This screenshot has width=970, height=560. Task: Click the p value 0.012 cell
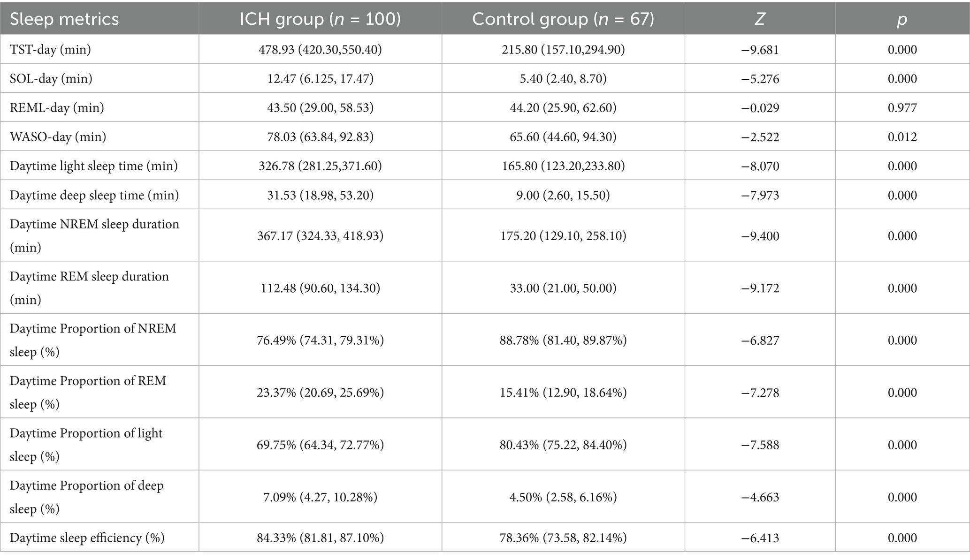pyautogui.click(x=902, y=136)
